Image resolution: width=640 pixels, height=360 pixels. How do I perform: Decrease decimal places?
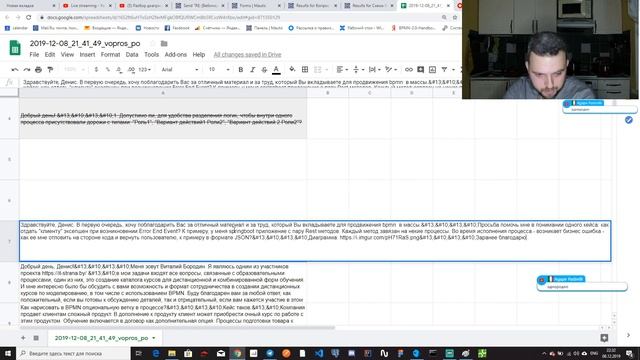pos(119,70)
